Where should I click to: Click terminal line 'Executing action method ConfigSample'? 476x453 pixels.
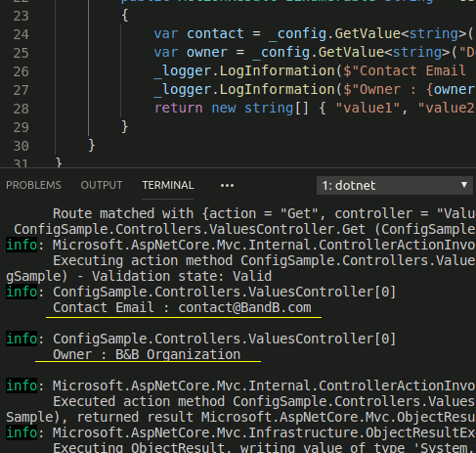pyautogui.click(x=264, y=260)
